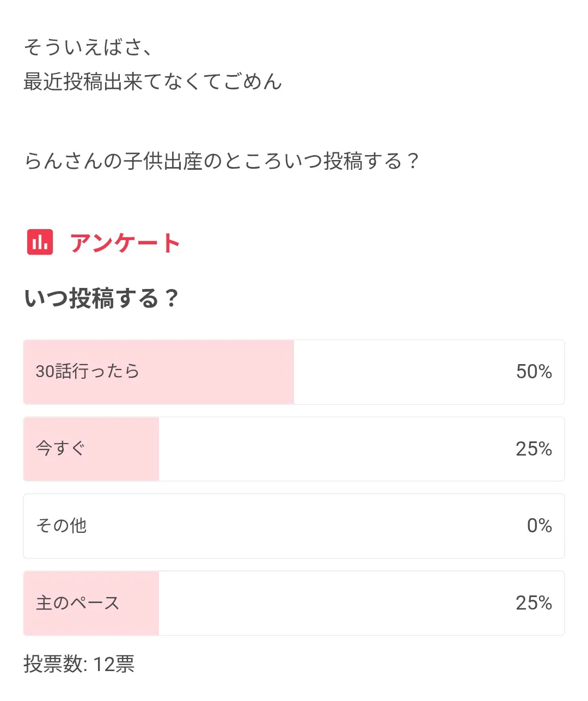
Task: Click the 50% result percentage
Action: click(x=534, y=372)
